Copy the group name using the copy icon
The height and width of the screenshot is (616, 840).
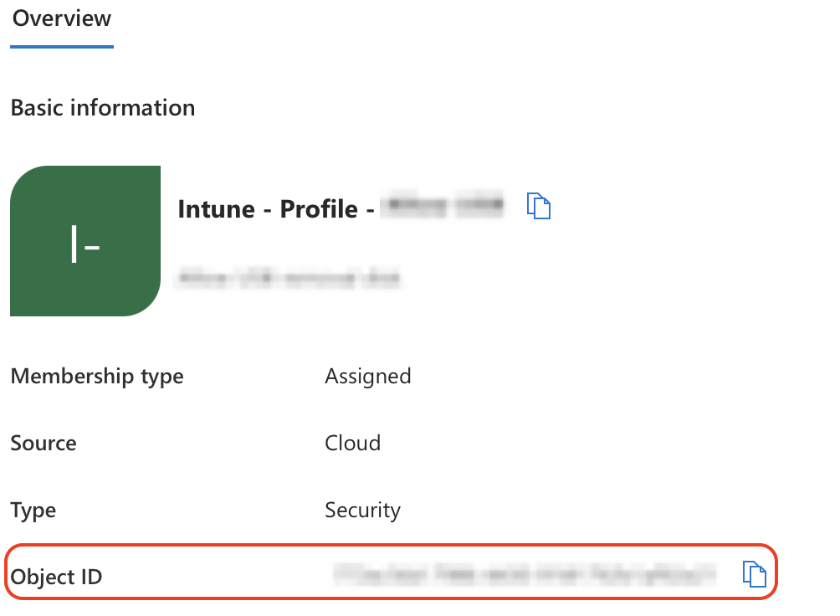[x=539, y=206]
